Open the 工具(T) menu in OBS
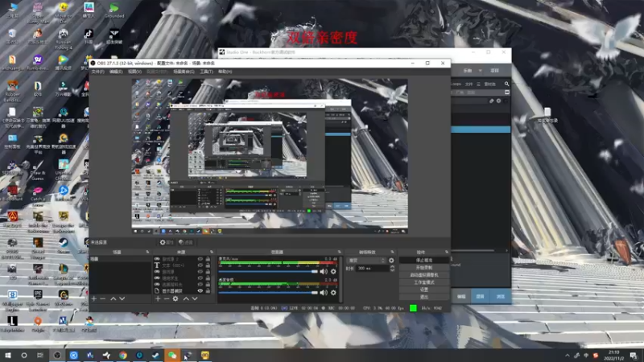The image size is (644, 362). pos(206,72)
